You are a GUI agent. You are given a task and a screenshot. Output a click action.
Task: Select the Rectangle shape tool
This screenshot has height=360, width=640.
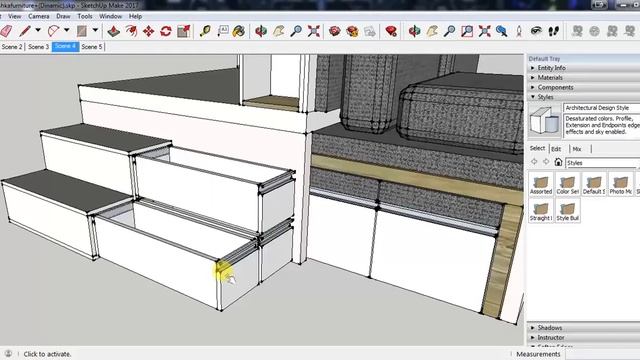tap(82, 31)
